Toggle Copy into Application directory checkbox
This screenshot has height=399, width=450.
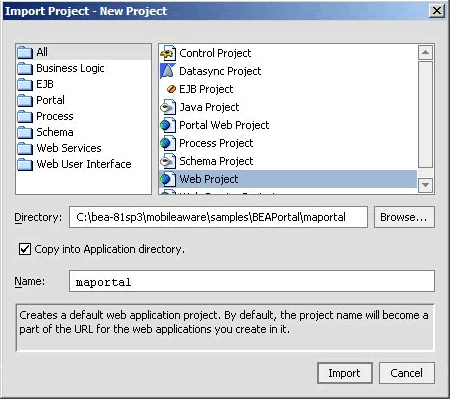click(x=25, y=249)
